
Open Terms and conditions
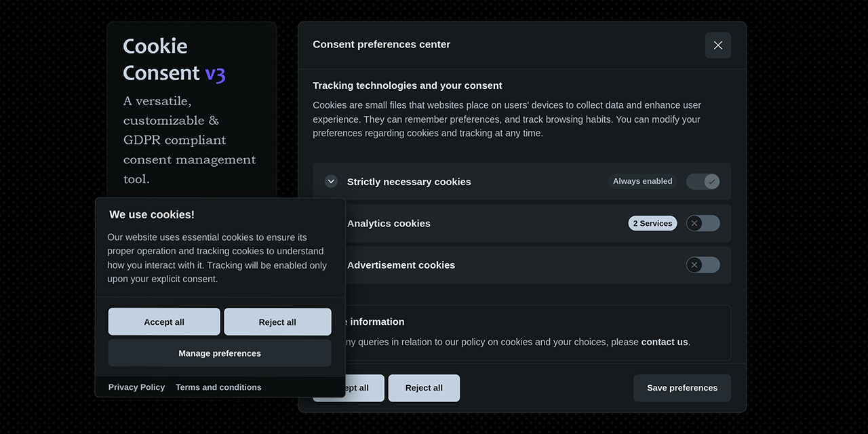tap(218, 387)
